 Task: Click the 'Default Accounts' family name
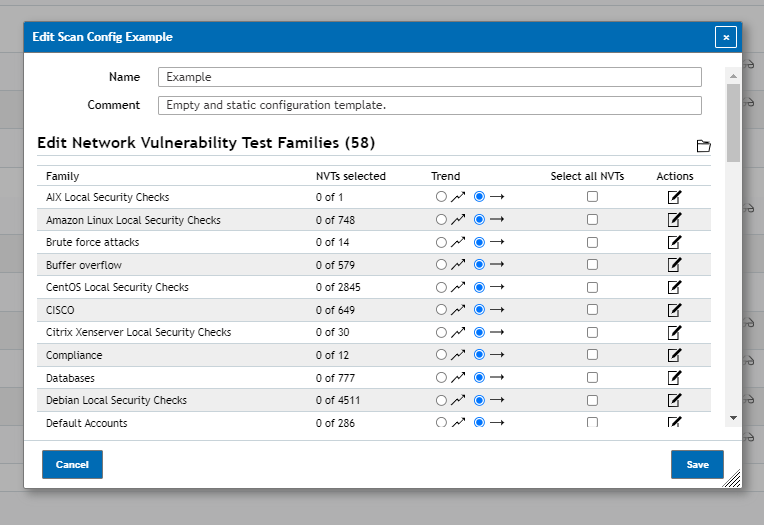[x=87, y=423]
